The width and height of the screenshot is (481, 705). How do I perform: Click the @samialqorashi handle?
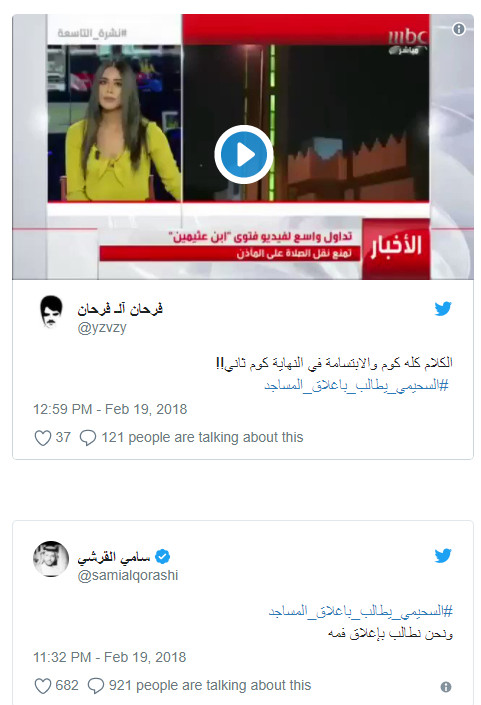[128, 576]
